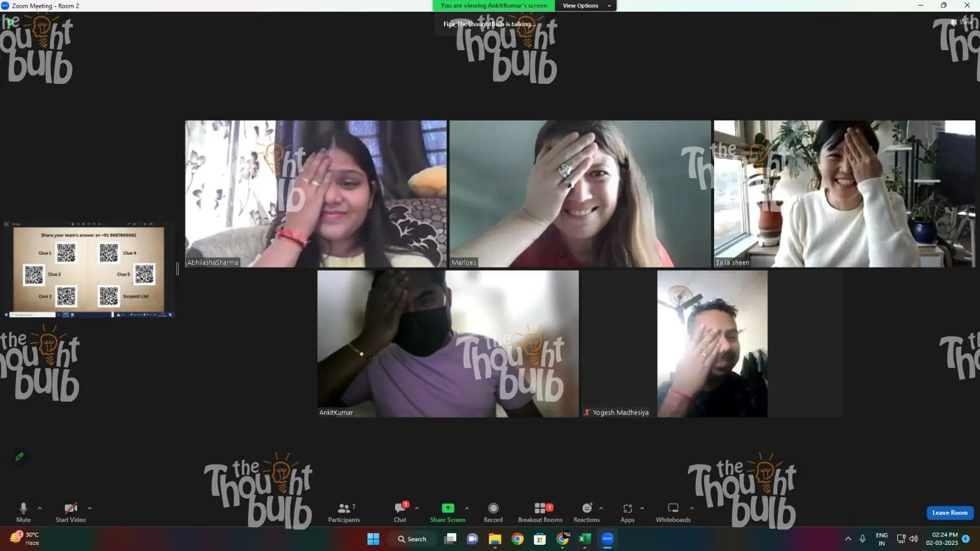Start Video in the meeting
980x551 pixels.
(x=70, y=512)
